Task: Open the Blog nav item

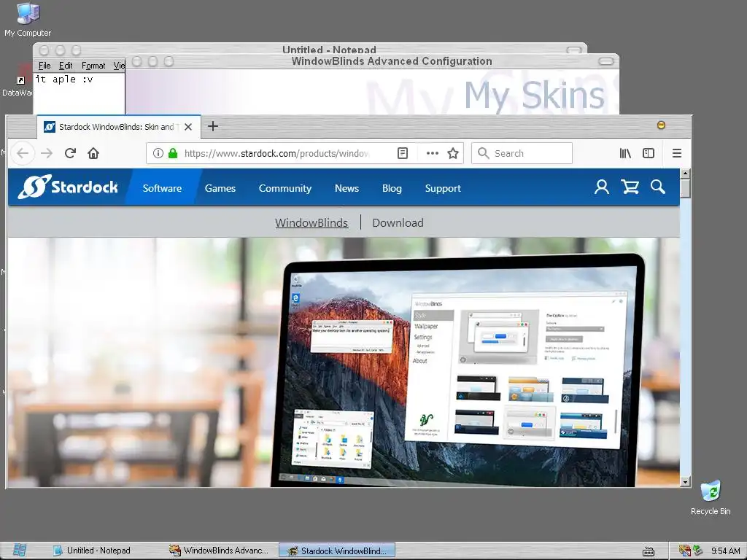Action: coord(392,188)
